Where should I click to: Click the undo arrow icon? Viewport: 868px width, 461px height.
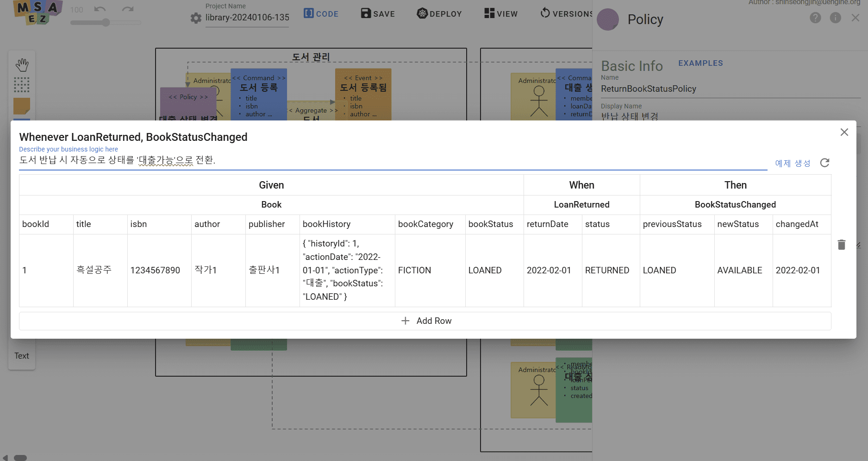100,10
